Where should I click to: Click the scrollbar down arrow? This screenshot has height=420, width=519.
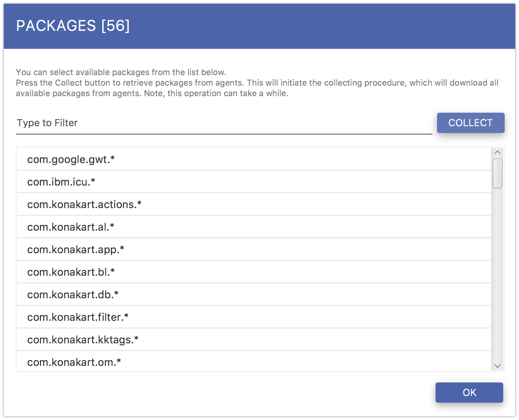(498, 366)
